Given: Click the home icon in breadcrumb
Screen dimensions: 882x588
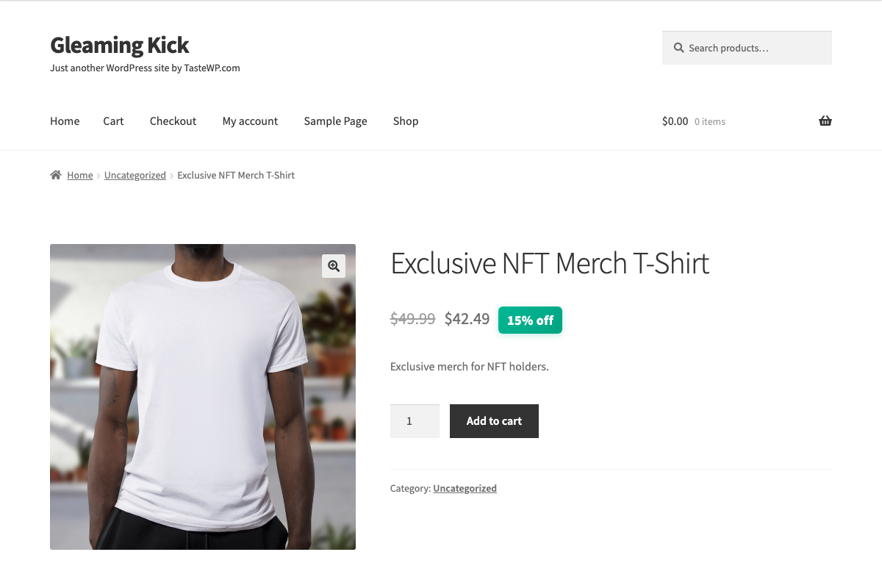Looking at the screenshot, I should (56, 175).
